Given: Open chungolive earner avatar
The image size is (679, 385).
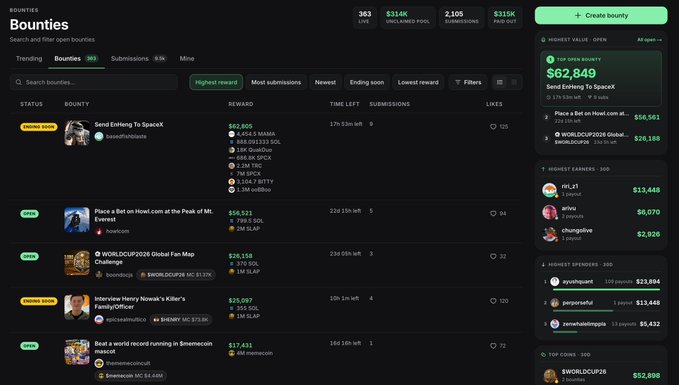Looking at the screenshot, I should coord(550,234).
